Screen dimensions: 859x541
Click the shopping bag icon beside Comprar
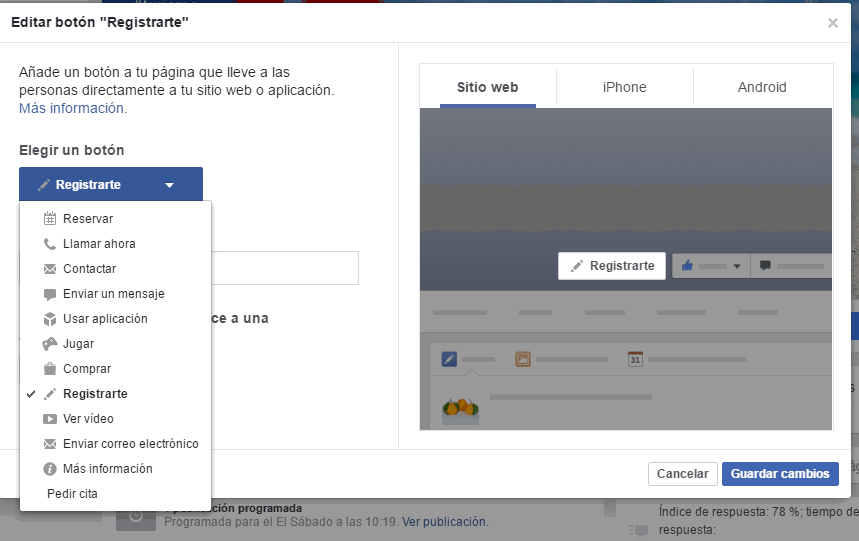50,369
